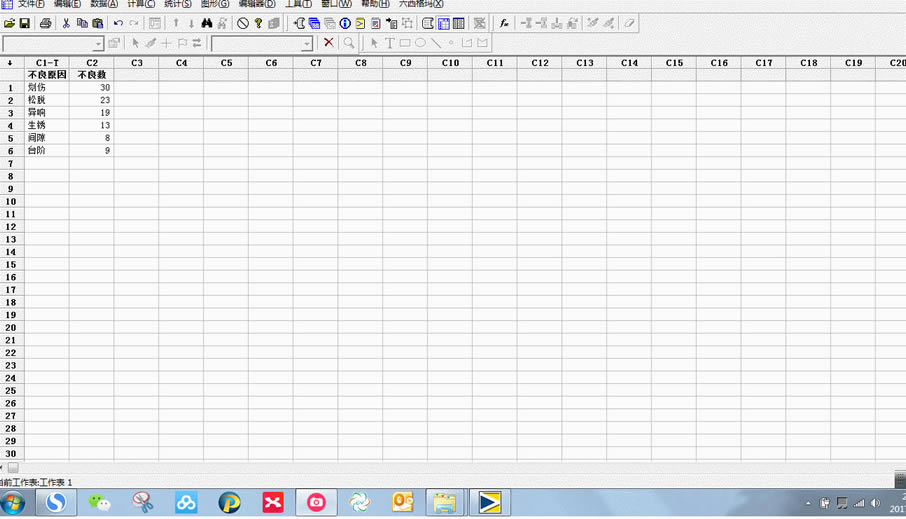The image size is (906, 519).
Task: Click the red X delete icon
Action: [x=329, y=42]
